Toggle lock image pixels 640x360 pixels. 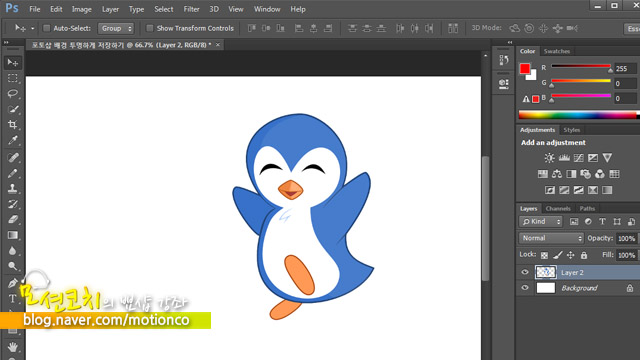click(558, 256)
